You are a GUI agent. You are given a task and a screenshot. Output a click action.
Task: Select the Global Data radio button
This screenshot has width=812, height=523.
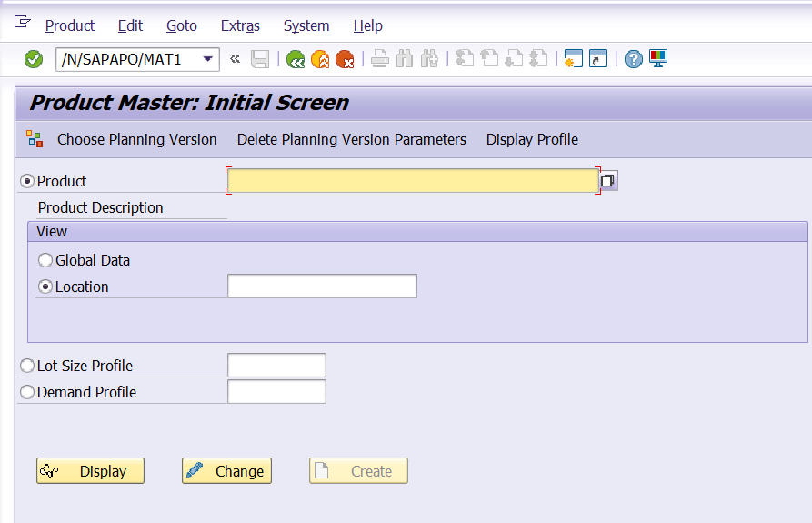click(45, 260)
